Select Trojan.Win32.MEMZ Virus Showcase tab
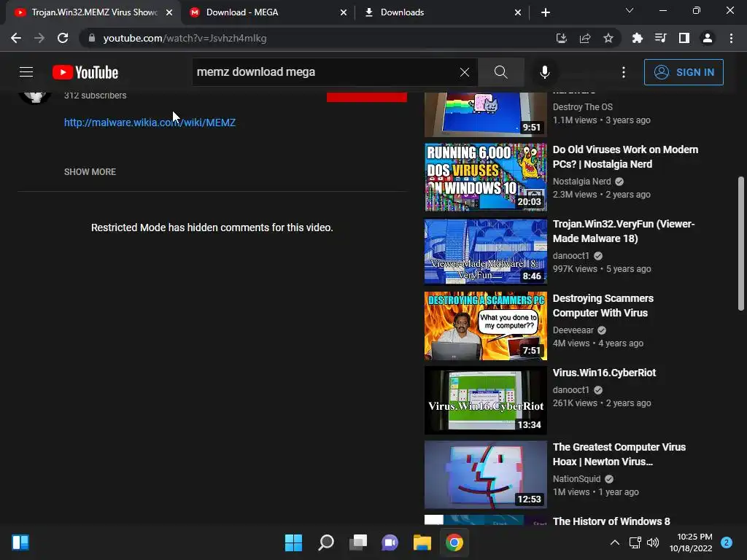 click(x=93, y=12)
